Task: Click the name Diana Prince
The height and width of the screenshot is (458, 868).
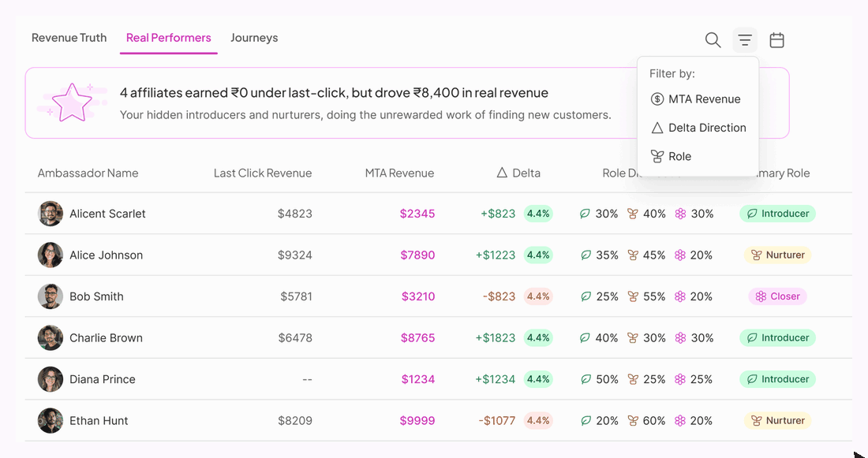Action: 103,379
